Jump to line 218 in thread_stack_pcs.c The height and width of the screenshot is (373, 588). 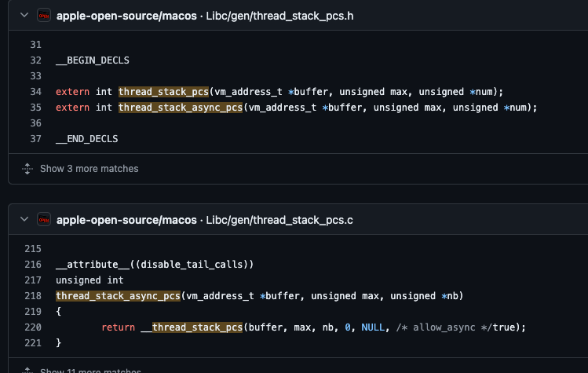33,296
